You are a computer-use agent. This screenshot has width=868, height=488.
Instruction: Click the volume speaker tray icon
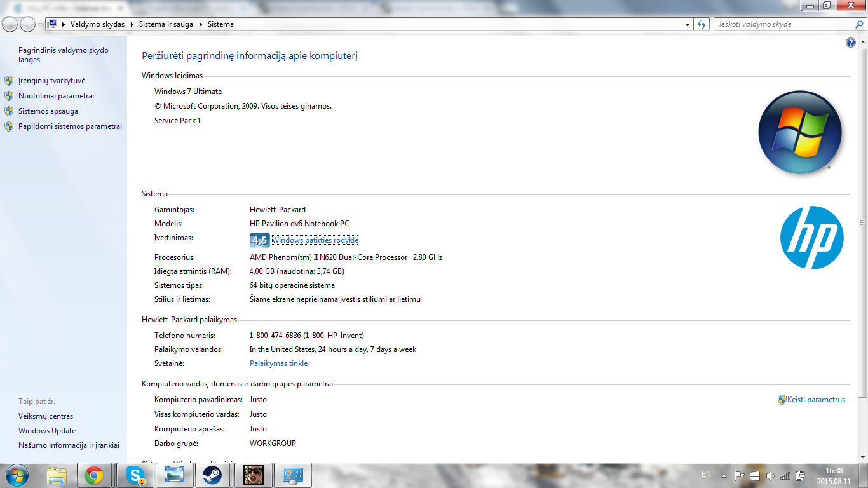(771, 475)
